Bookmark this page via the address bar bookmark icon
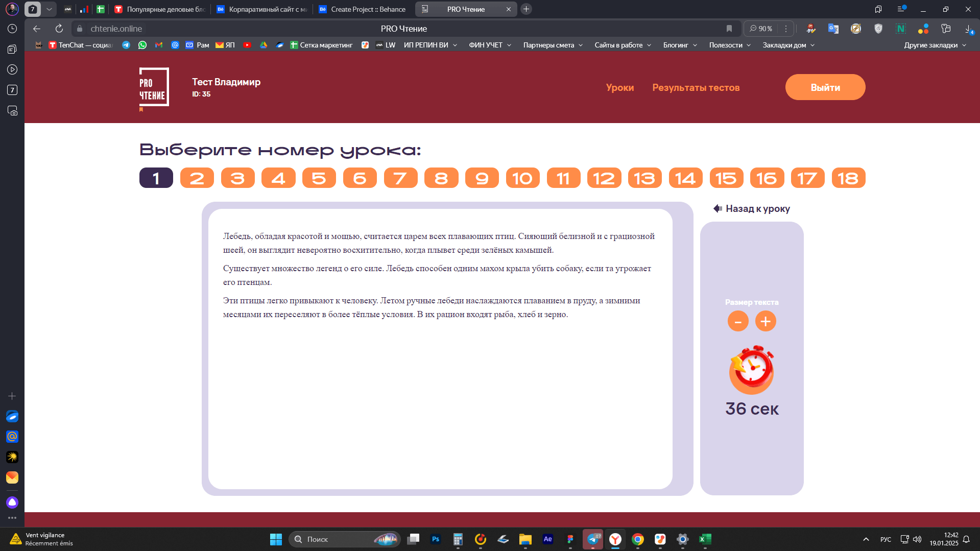 [729, 29]
